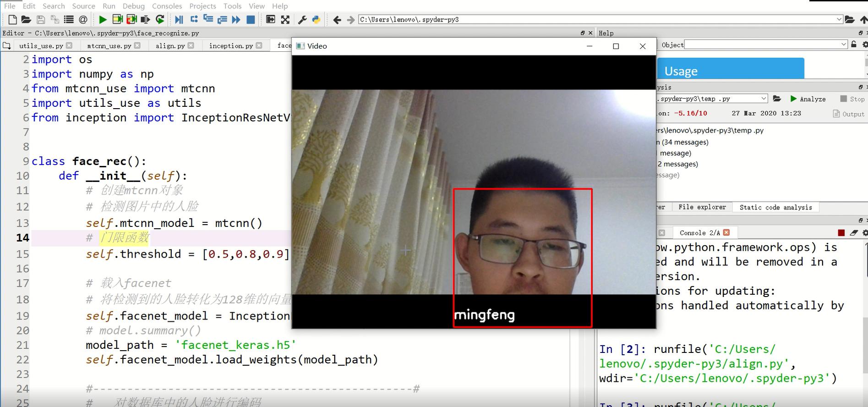Image resolution: width=868 pixels, height=407 pixels.
Task: Click the Debug file icon
Action: (x=179, y=19)
